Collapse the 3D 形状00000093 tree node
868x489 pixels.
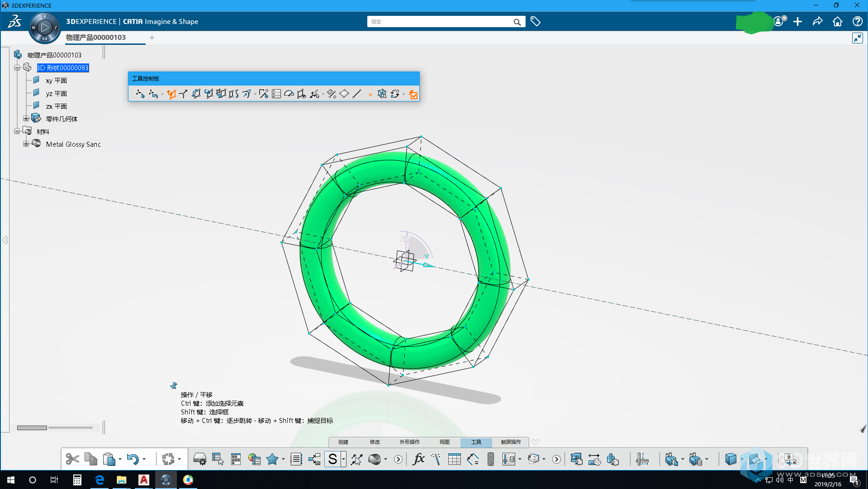click(x=17, y=68)
